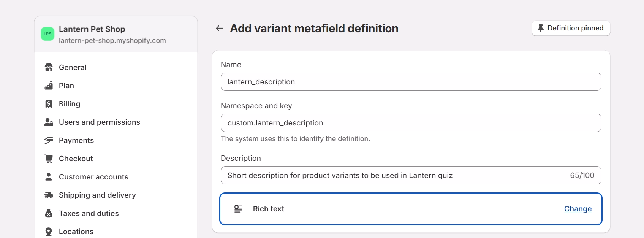Click the pin icon in Definition pinned

point(541,28)
